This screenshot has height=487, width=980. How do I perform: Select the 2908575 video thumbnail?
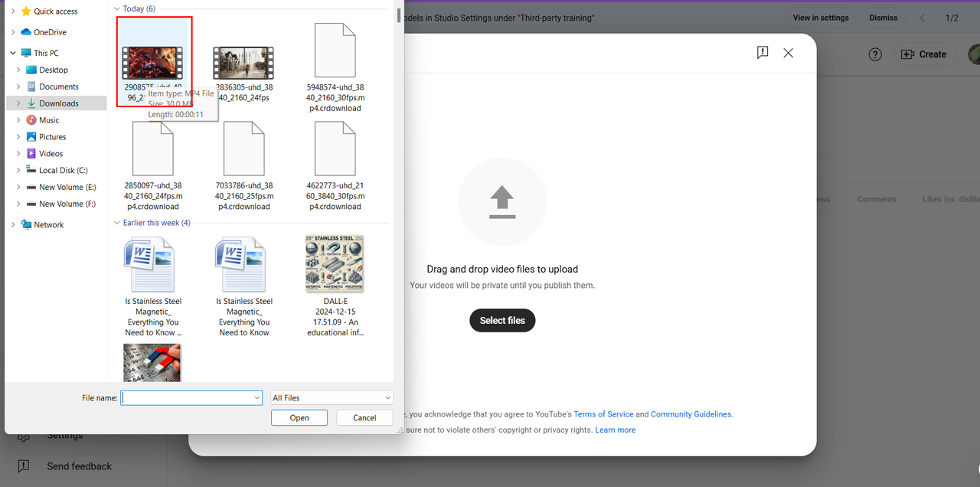click(152, 63)
